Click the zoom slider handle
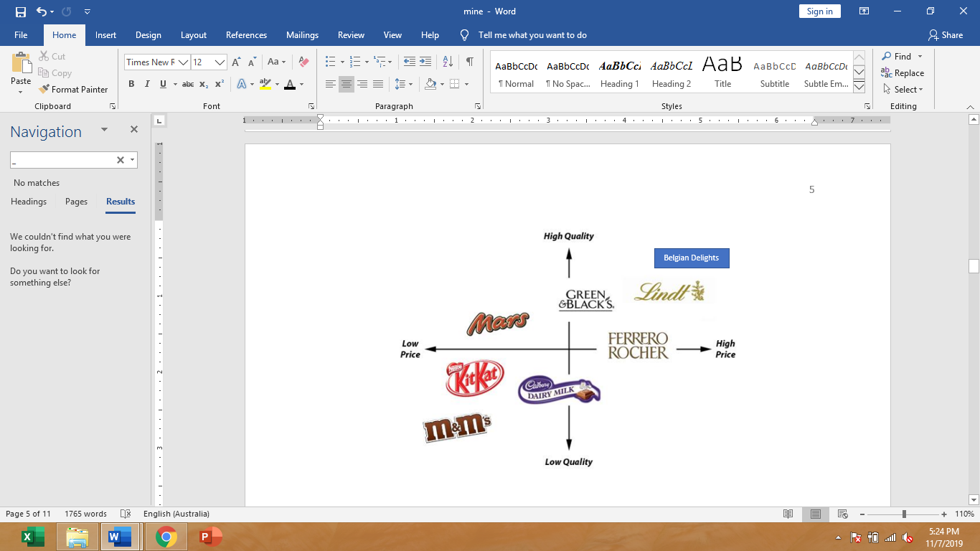The height and width of the screenshot is (551, 980). 904,514
